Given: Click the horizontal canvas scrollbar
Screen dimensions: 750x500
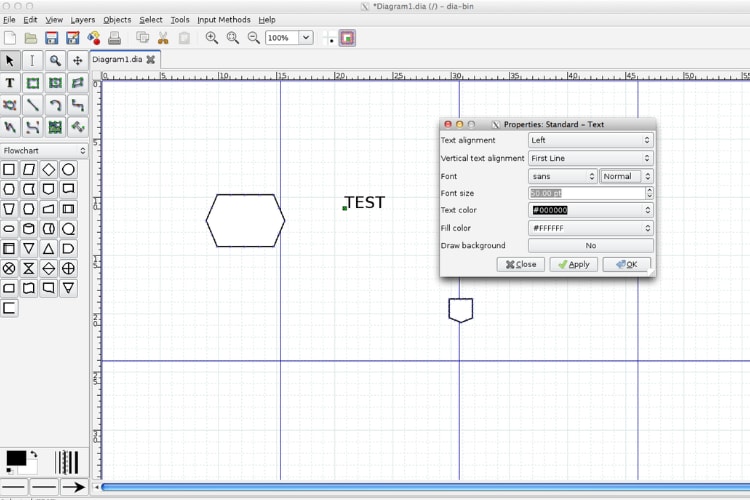Looking at the screenshot, I should [x=425, y=487].
